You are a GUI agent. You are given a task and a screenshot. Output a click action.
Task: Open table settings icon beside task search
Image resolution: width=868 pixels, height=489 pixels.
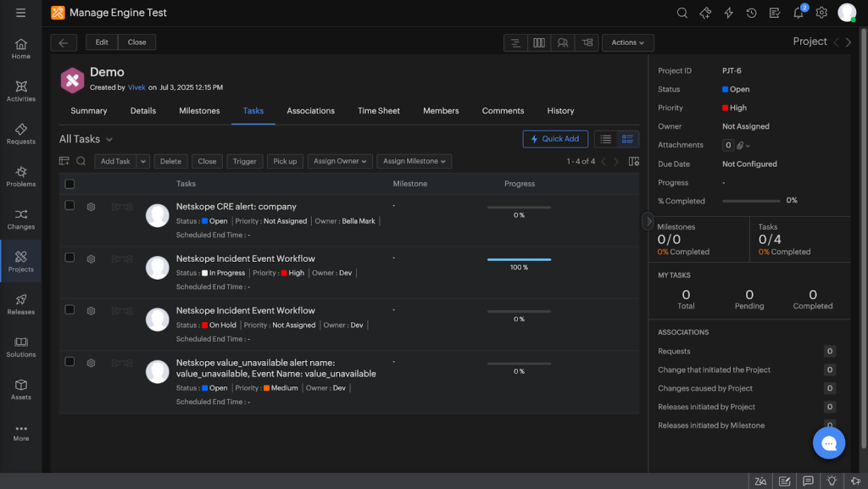pyautogui.click(x=64, y=161)
